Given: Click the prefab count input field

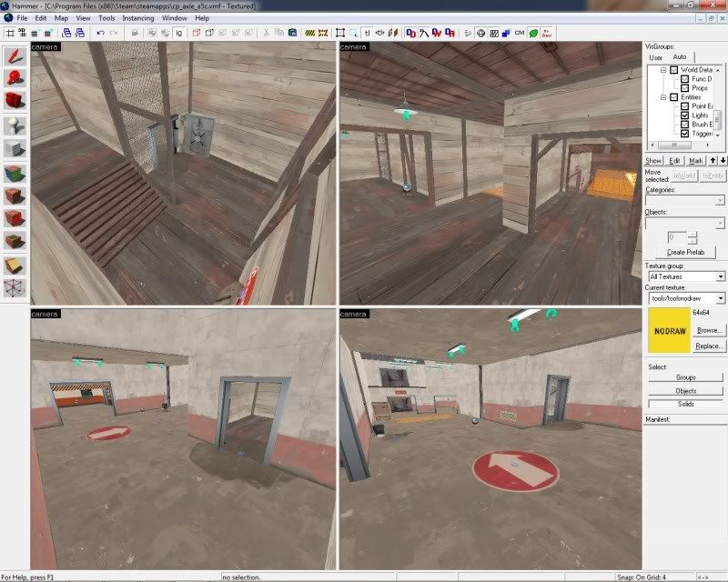Looking at the screenshot, I should (677, 237).
